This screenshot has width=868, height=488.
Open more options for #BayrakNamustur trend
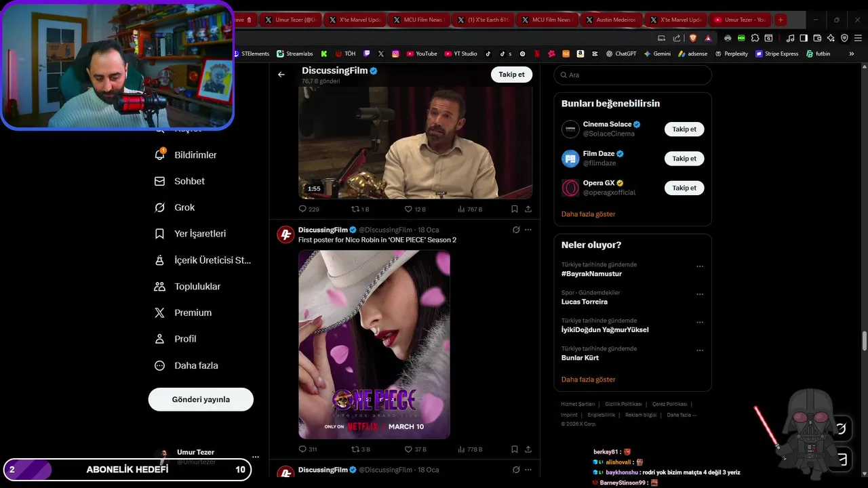700,266
